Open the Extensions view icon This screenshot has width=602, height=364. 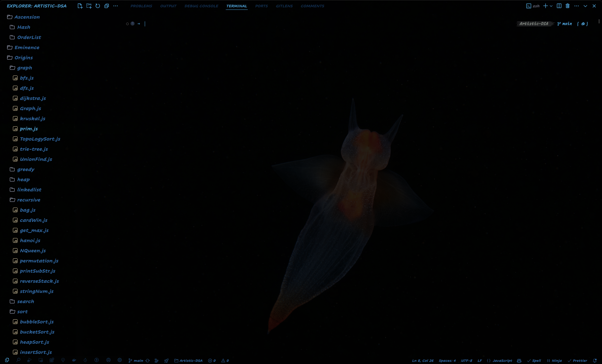[x=52, y=360]
